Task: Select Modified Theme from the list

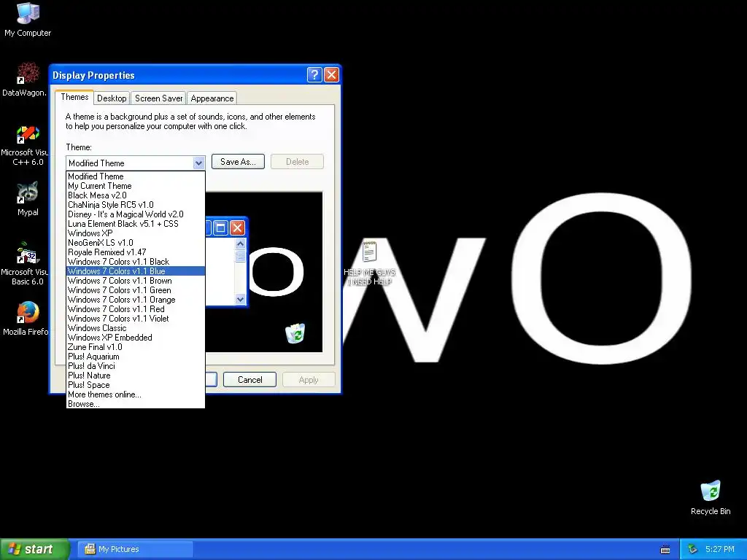Action: [135, 176]
